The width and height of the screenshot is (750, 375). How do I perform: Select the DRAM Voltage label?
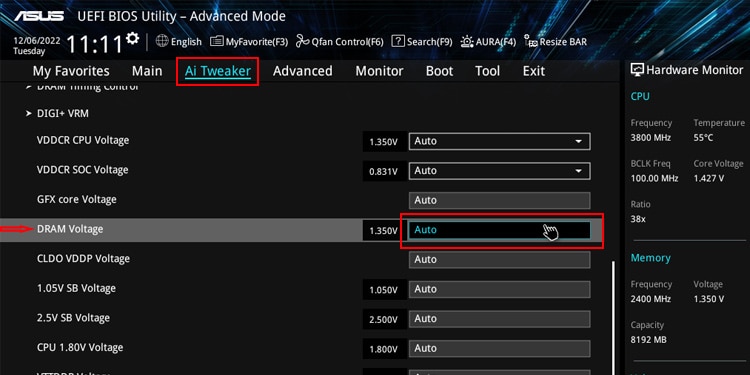pyautogui.click(x=70, y=229)
